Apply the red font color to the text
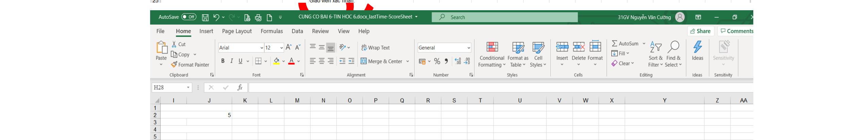Image resolution: width=868 pixels, height=140 pixels. 291,61
